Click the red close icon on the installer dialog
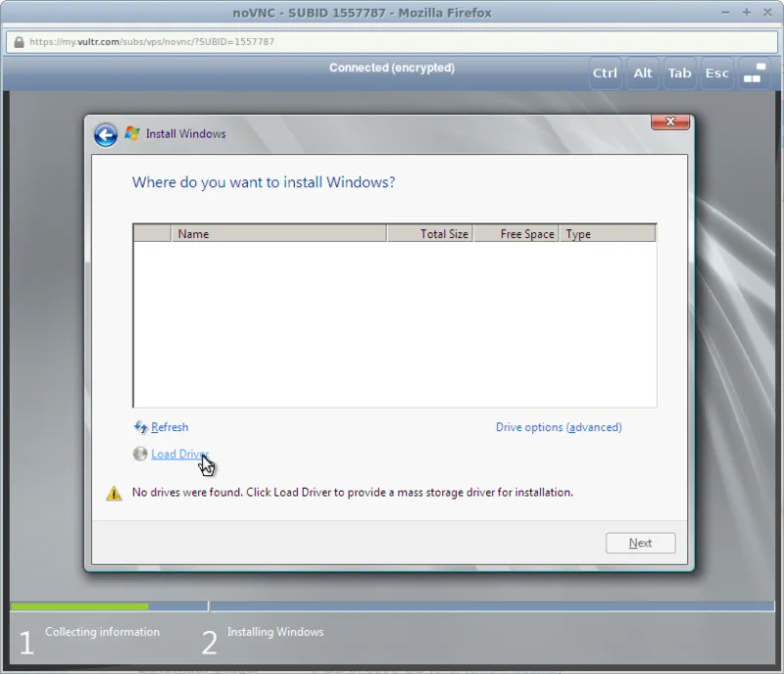The height and width of the screenshot is (674, 784). (x=670, y=121)
